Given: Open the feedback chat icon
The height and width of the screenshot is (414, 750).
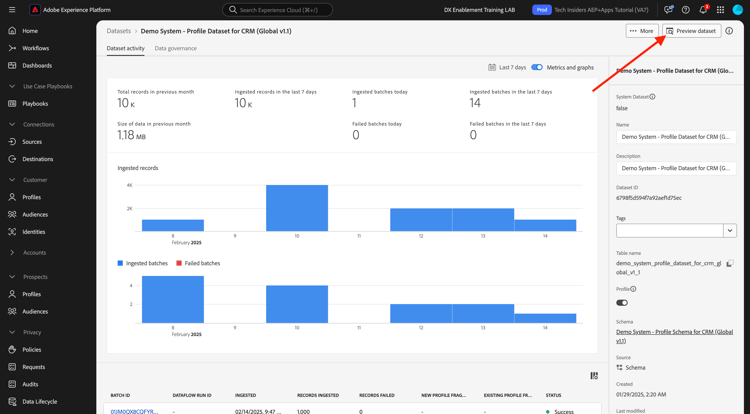Looking at the screenshot, I should tap(668, 10).
